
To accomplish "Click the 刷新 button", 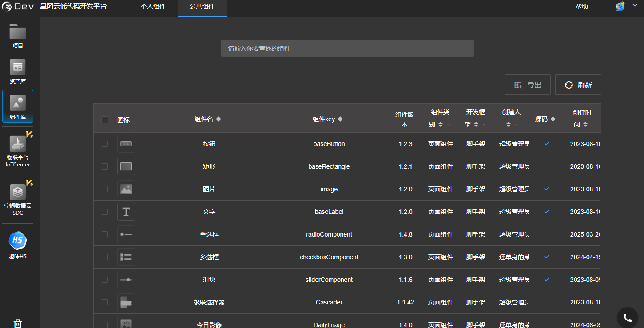I will [578, 84].
